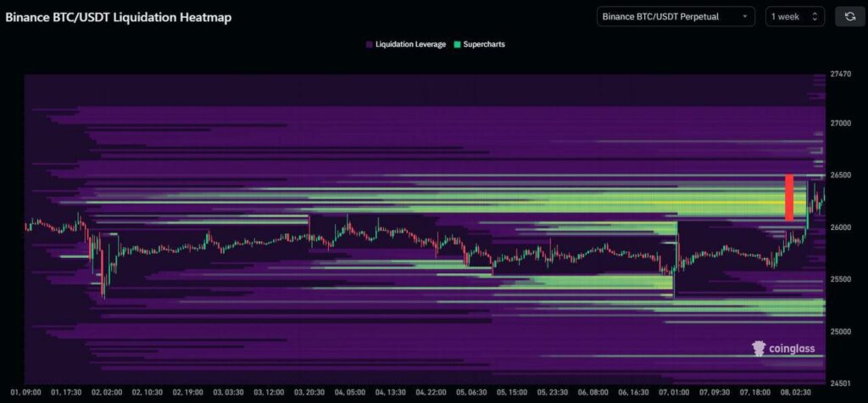Click the 27470 price axis label
The height and width of the screenshot is (403, 868).
pyautogui.click(x=841, y=73)
